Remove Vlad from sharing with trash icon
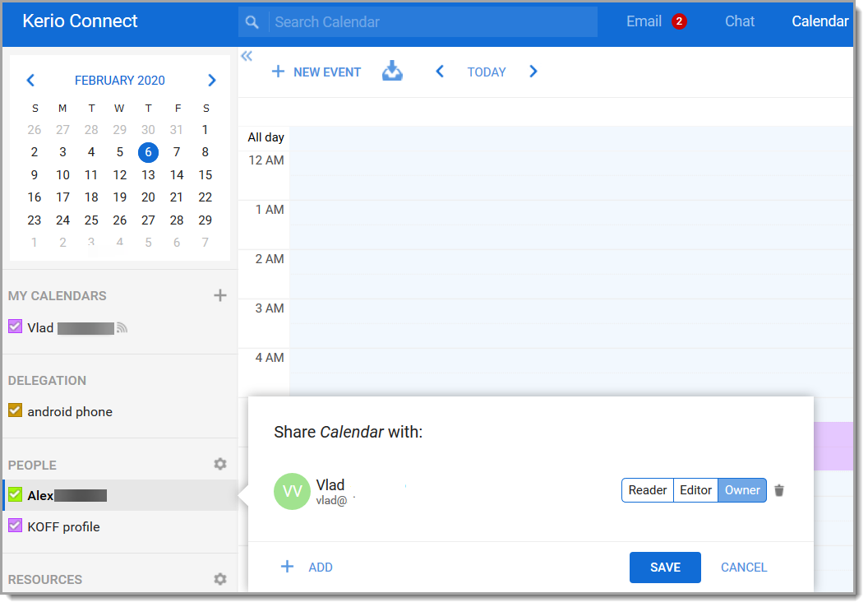 779,490
